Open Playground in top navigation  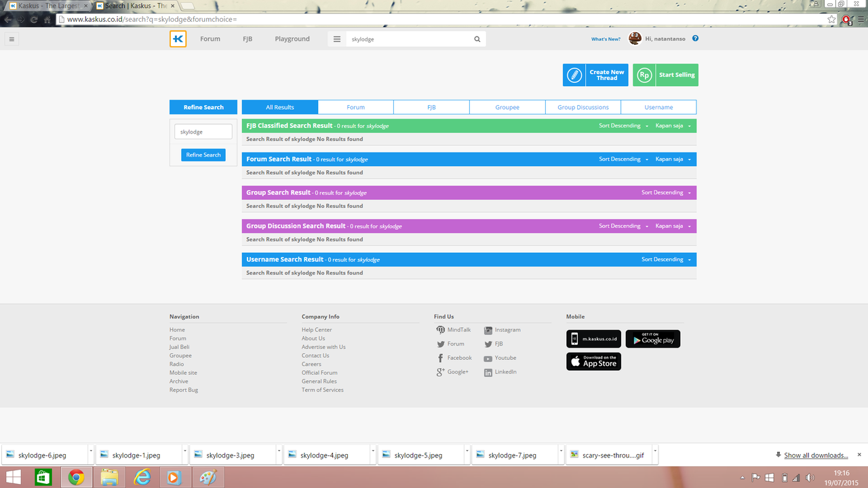(292, 39)
